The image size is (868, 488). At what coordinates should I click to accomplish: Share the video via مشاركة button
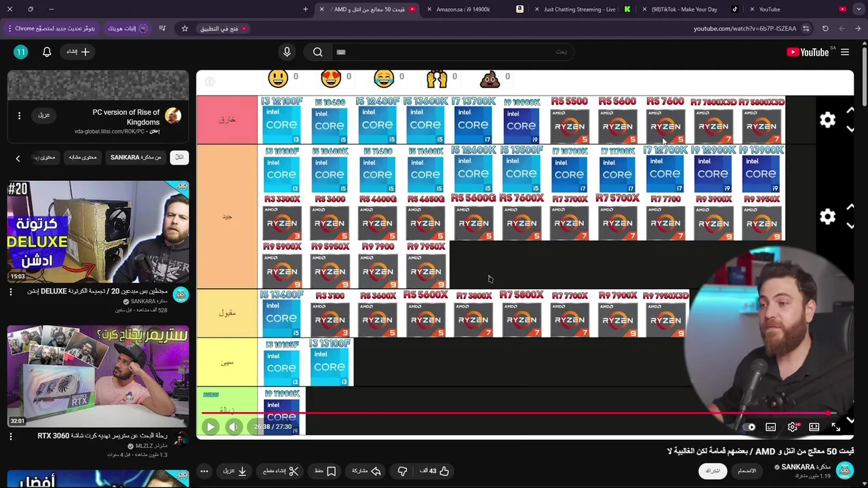pyautogui.click(x=367, y=471)
